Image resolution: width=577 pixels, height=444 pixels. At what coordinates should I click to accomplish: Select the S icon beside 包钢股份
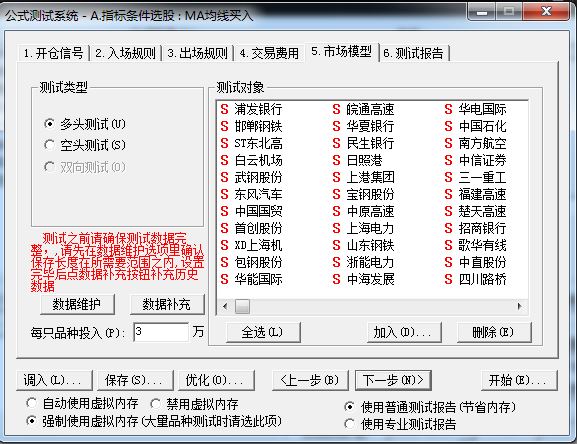point(224,262)
